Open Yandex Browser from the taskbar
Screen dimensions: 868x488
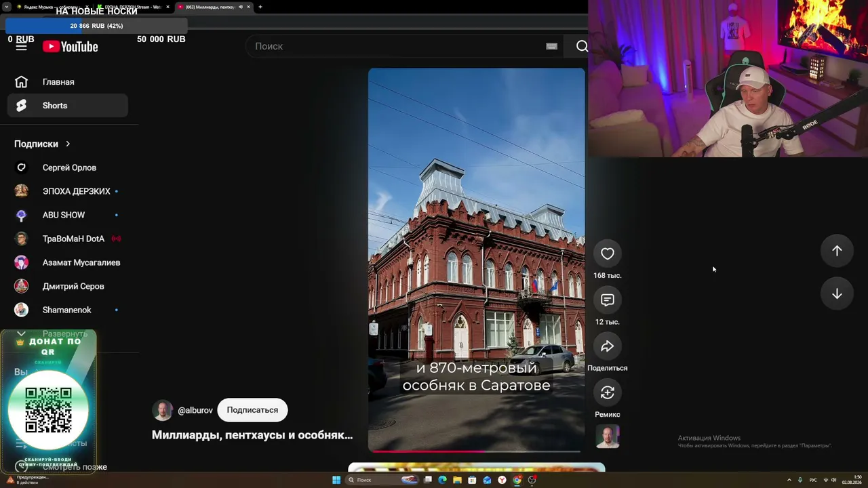click(x=502, y=480)
